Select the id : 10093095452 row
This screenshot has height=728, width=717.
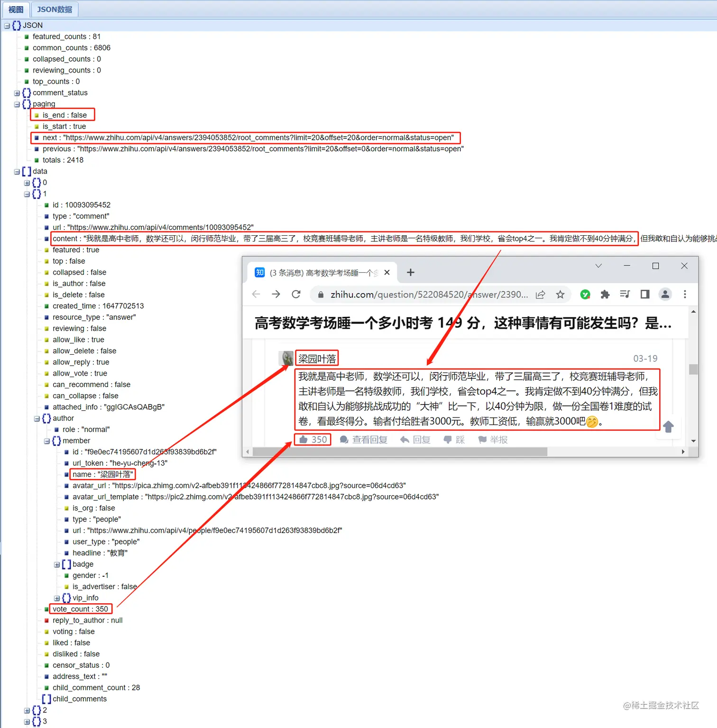[x=82, y=205]
